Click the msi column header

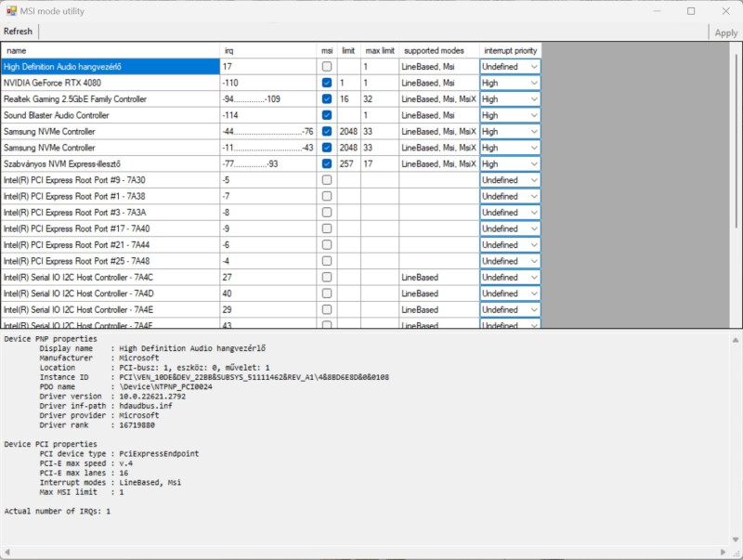(x=327, y=51)
